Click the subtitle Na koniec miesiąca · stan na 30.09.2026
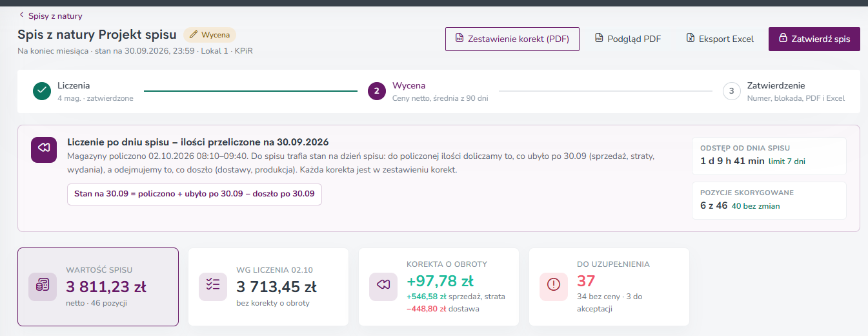Screen dimensions: 868x336 pos(135,50)
